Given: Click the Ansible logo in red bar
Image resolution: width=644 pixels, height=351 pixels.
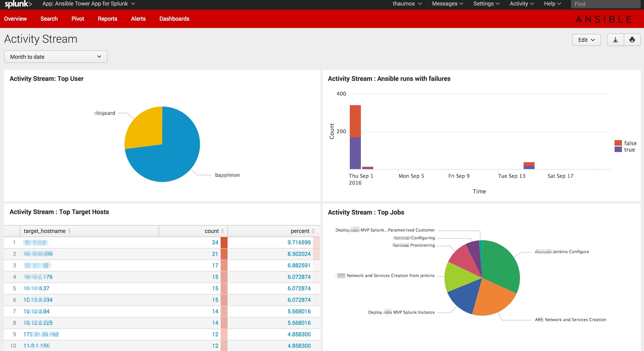Looking at the screenshot, I should [x=603, y=19].
